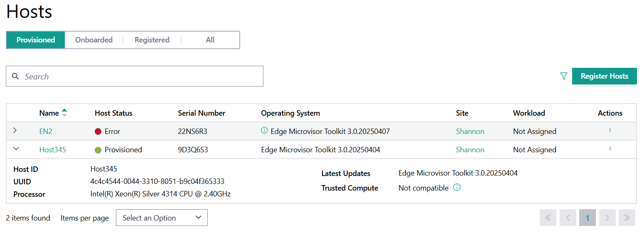The width and height of the screenshot is (644, 233).
Task: Click the Error status of EN2
Action: 108,131
